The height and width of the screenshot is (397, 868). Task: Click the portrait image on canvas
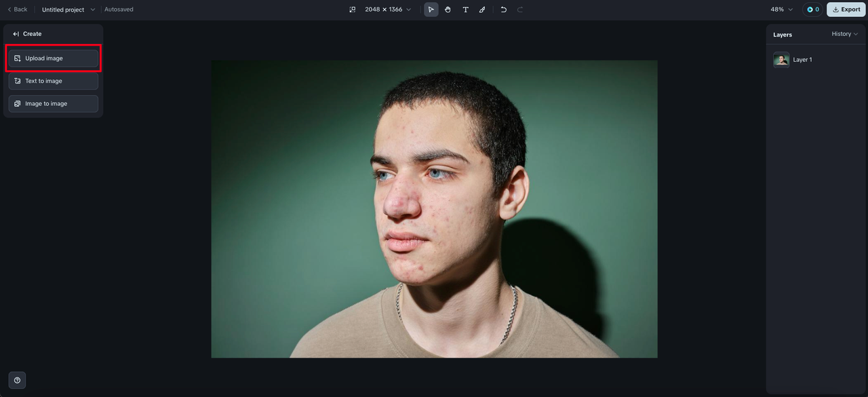pyautogui.click(x=434, y=209)
